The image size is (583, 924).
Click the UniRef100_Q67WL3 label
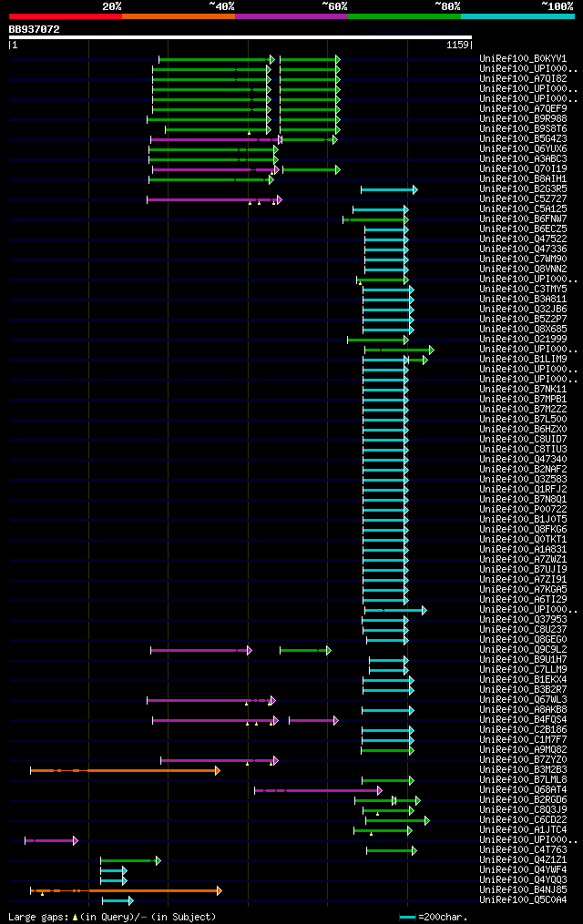point(523,699)
